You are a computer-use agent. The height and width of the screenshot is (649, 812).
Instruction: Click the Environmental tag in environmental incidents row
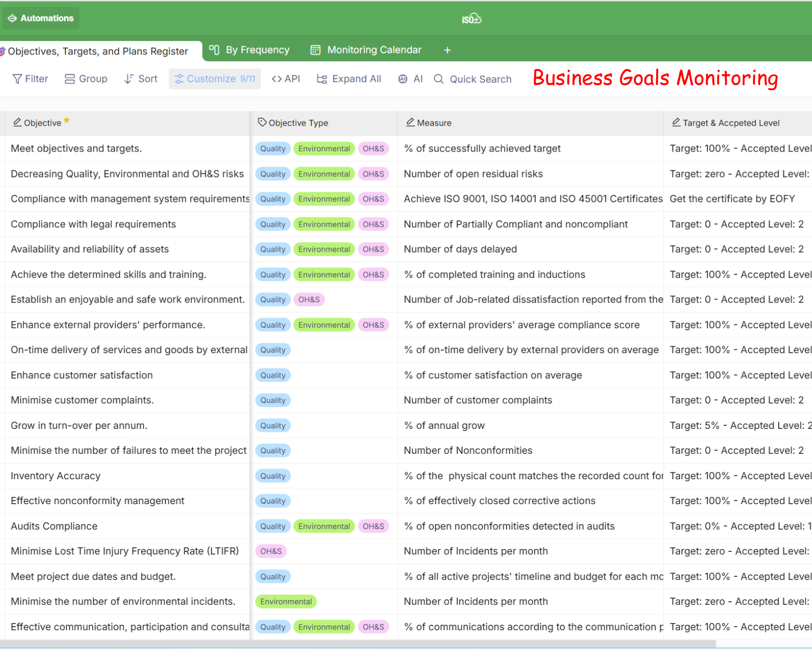click(x=286, y=602)
